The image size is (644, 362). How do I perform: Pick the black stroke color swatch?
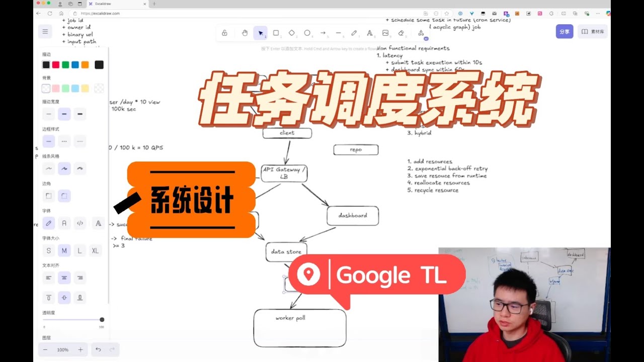[46, 65]
